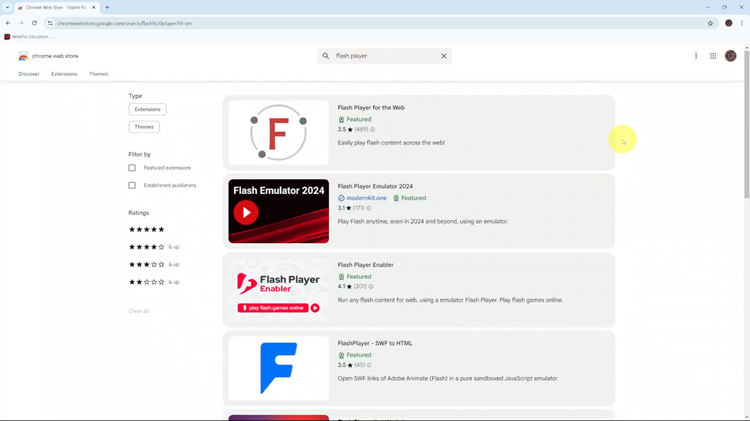The image size is (750, 421).
Task: Enable the Featured extensions filter
Action: click(x=132, y=168)
